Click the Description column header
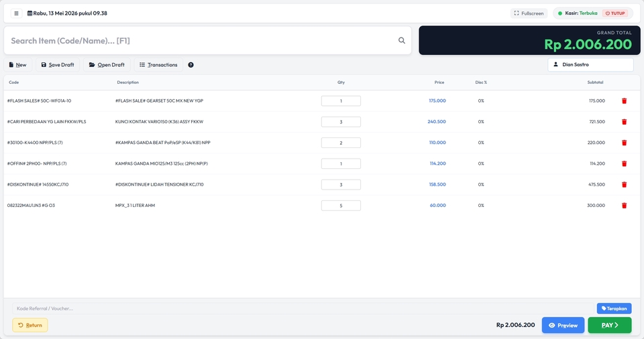 pos(127,82)
